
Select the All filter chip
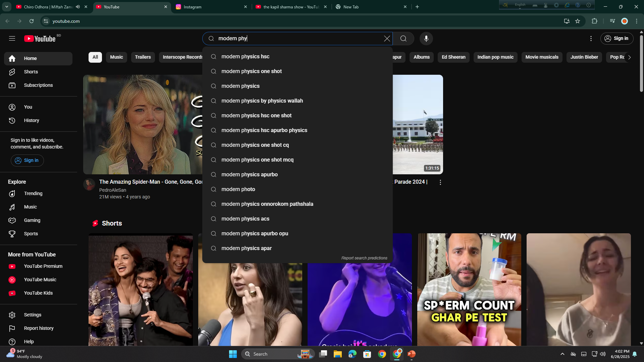click(x=95, y=57)
